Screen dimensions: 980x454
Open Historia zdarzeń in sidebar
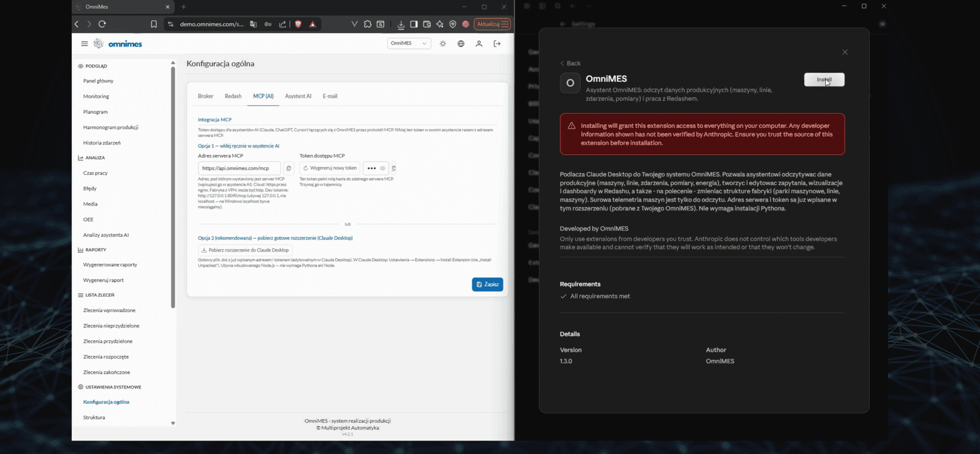click(102, 143)
